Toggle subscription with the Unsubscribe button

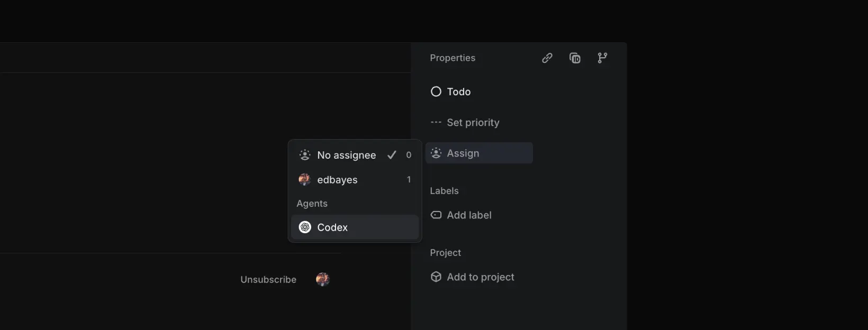(268, 280)
